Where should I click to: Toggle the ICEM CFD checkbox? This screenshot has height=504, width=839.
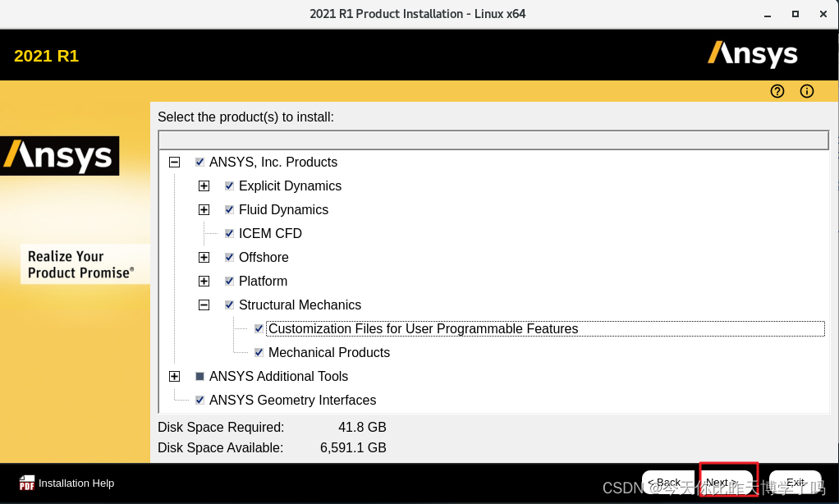point(230,234)
